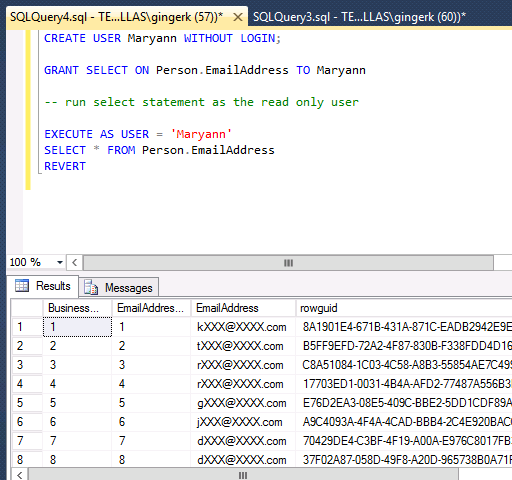Click cell tXXX@XXXX.com

point(243,346)
